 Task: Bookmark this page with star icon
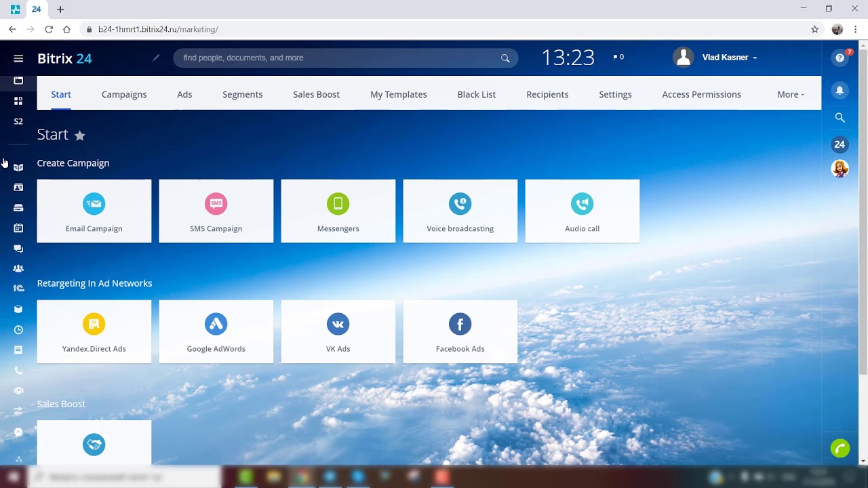815,30
